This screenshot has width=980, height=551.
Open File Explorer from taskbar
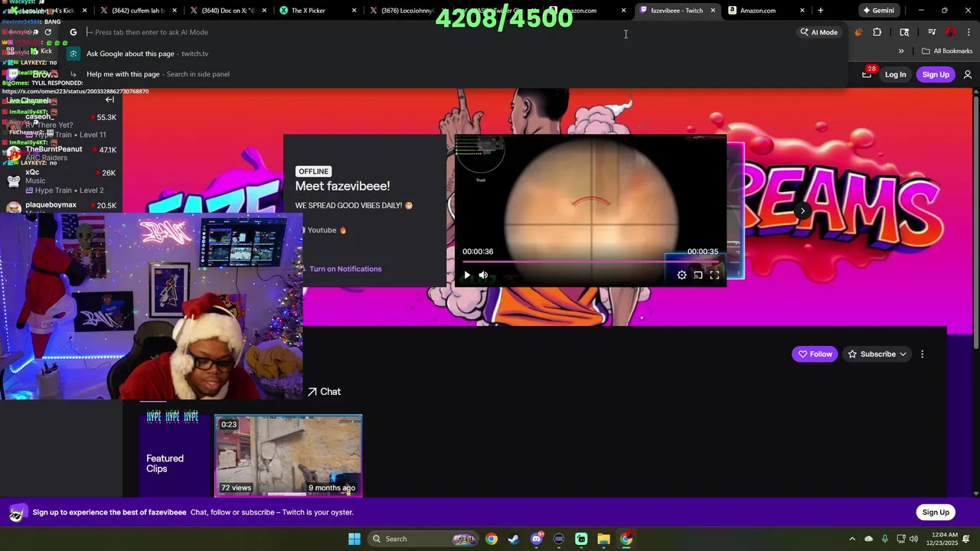[603, 539]
